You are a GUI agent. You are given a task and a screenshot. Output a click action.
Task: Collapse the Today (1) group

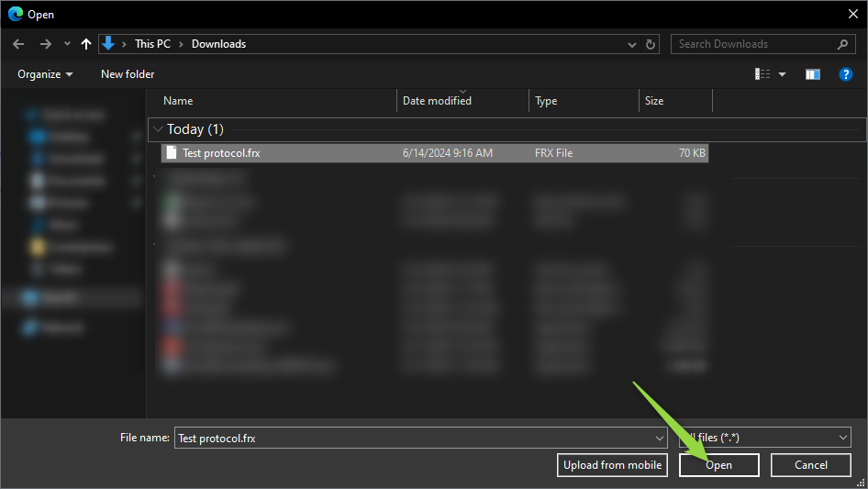point(159,129)
